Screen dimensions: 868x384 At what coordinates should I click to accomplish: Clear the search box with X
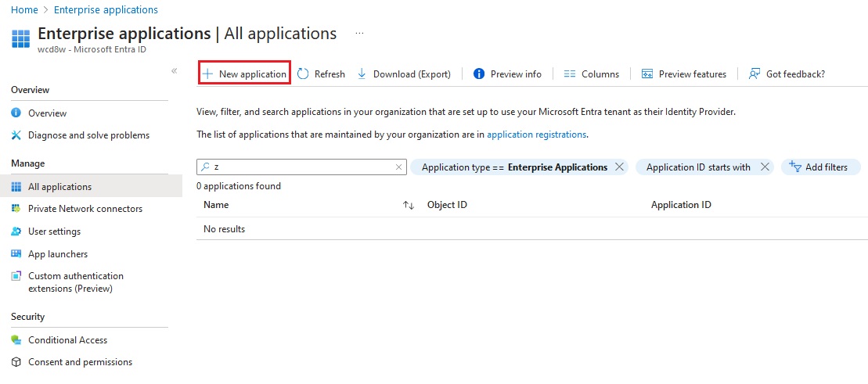point(398,167)
